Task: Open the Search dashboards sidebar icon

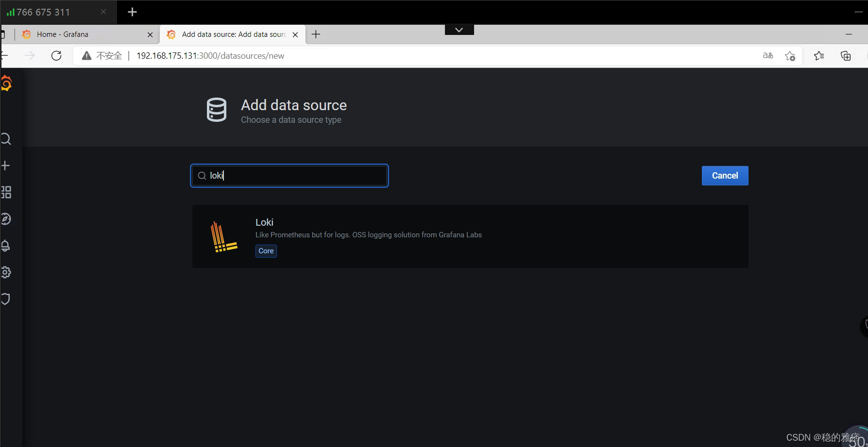Action: tap(6, 139)
